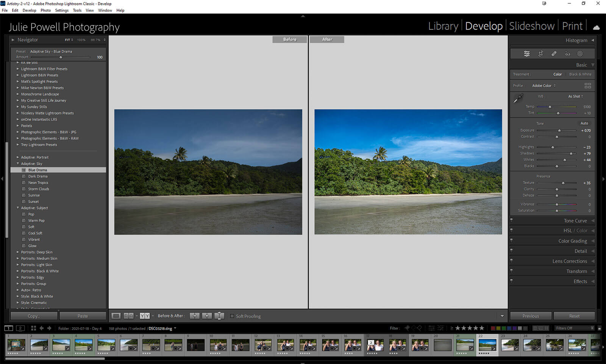Pick the White Balance eyedropper
Viewport: 606px width, 364px height.
518,98
